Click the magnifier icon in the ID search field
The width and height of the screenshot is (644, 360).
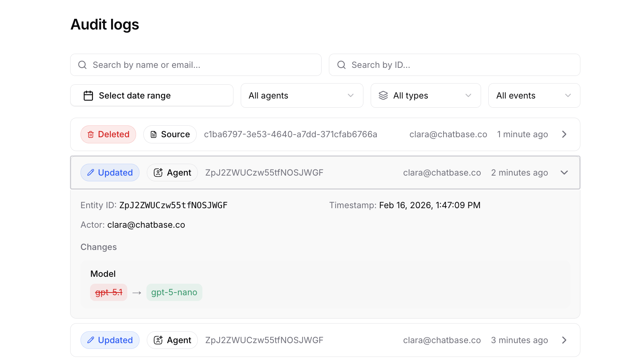341,65
